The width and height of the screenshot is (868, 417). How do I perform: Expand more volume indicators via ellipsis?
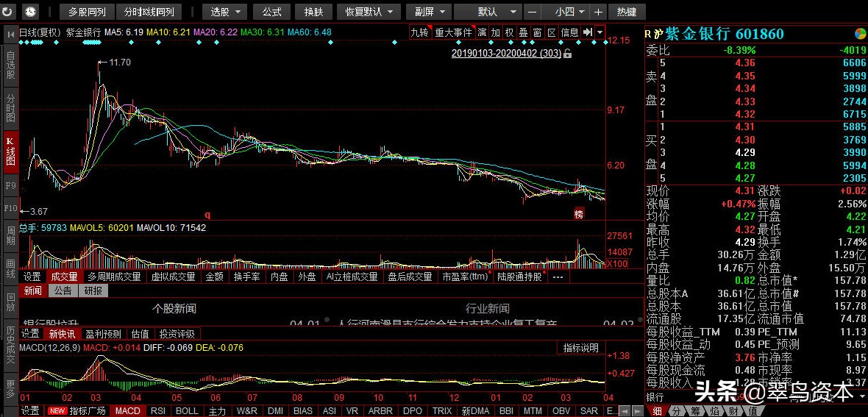558,277
